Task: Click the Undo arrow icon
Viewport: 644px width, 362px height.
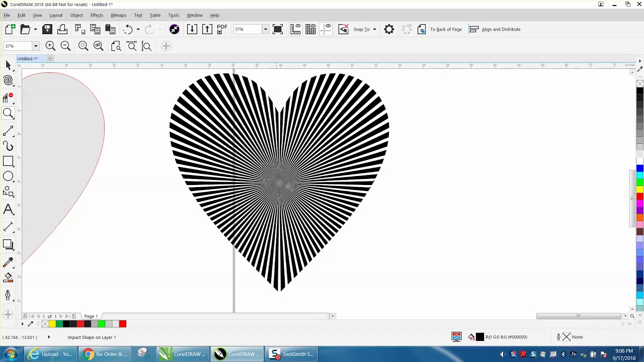Action: [128, 29]
